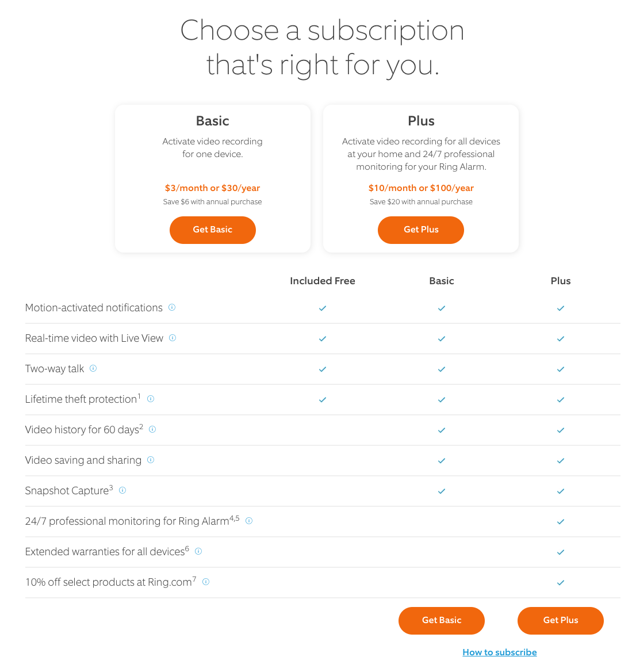Open info icon for 10% off select products
Screen dimensions: 632x672
206,582
